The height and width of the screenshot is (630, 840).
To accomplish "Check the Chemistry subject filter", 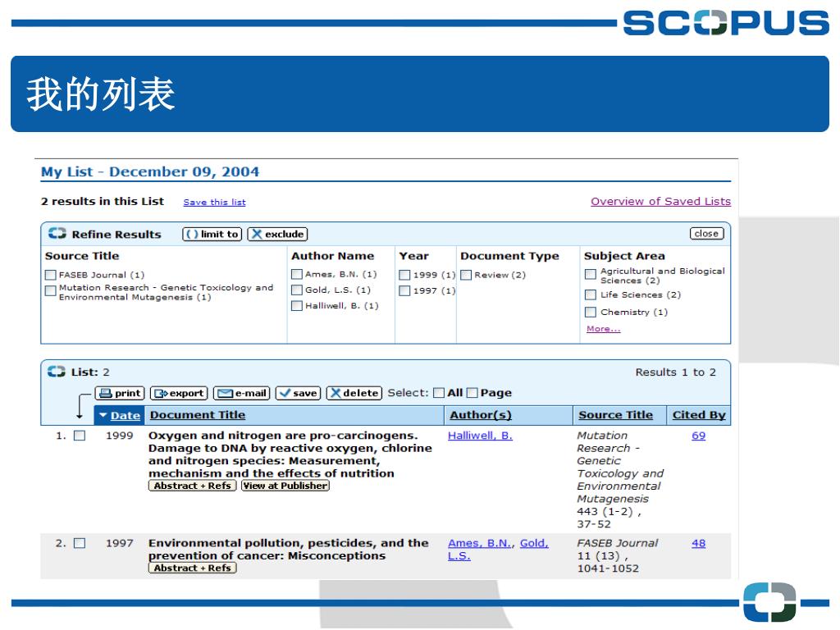I will pos(591,312).
